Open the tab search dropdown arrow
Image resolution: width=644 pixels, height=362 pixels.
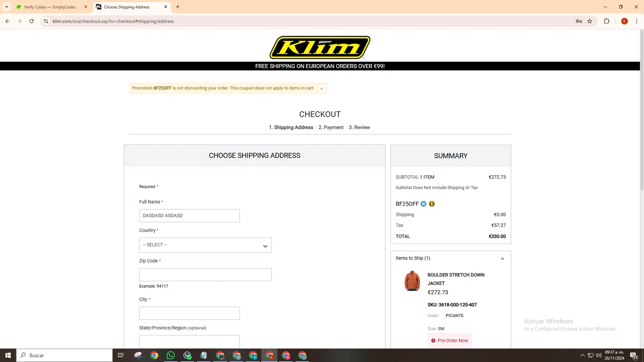point(6,7)
